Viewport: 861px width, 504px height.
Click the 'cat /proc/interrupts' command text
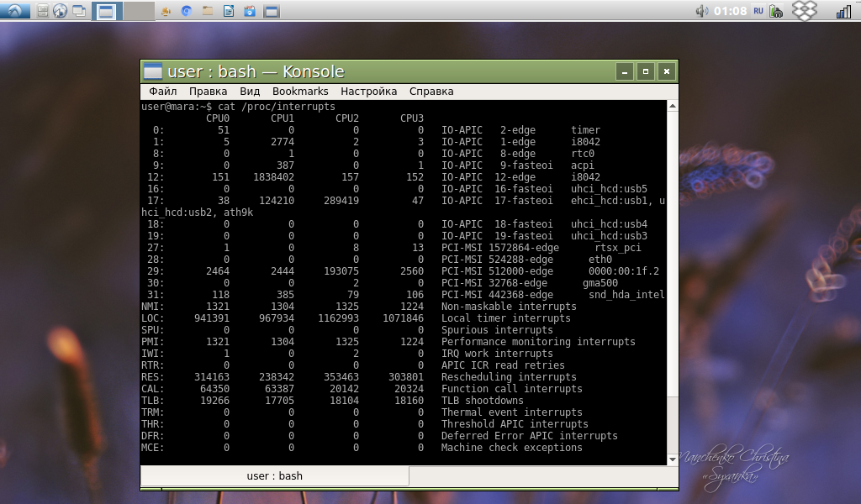coord(277,107)
